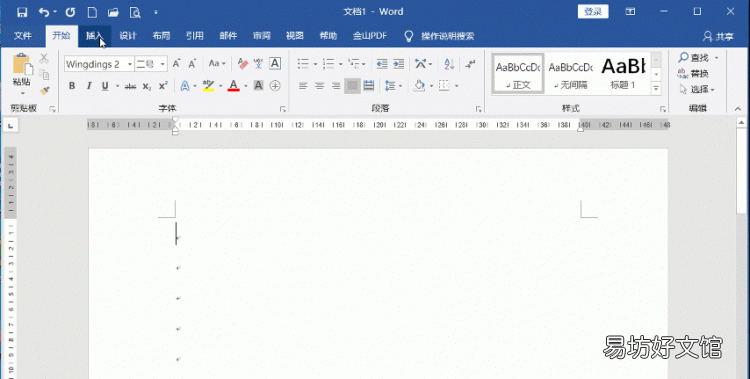
Task: Click the Redo/Repeat icon
Action: pos(70,12)
